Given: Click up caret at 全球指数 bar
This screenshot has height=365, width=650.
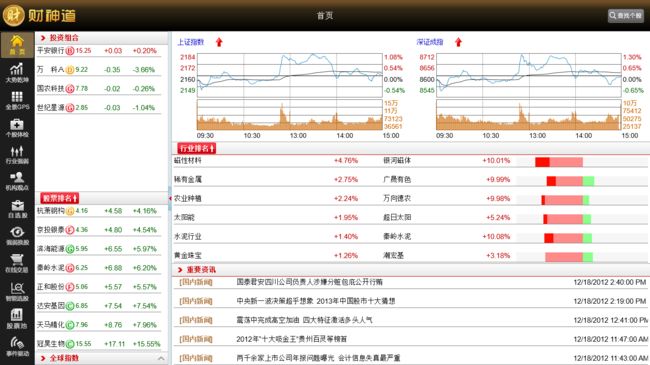Looking at the screenshot, I should pos(161,358).
